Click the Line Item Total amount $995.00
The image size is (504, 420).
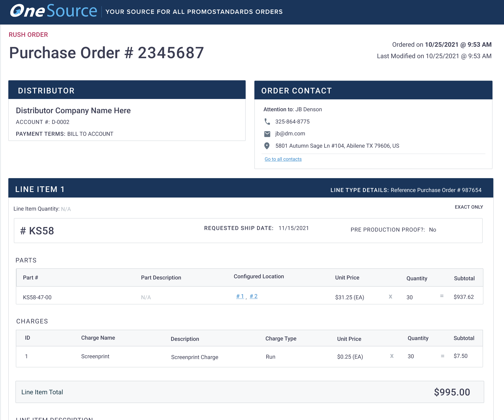pyautogui.click(x=452, y=392)
